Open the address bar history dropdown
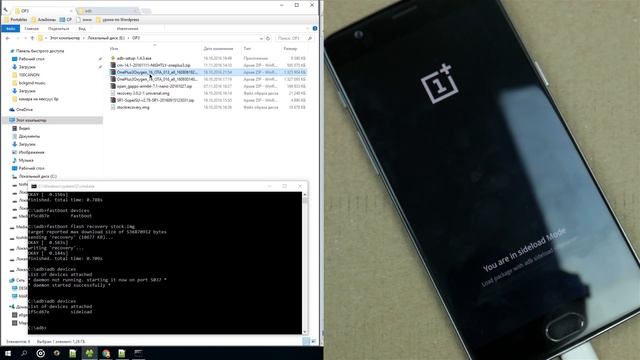 (x=261, y=38)
